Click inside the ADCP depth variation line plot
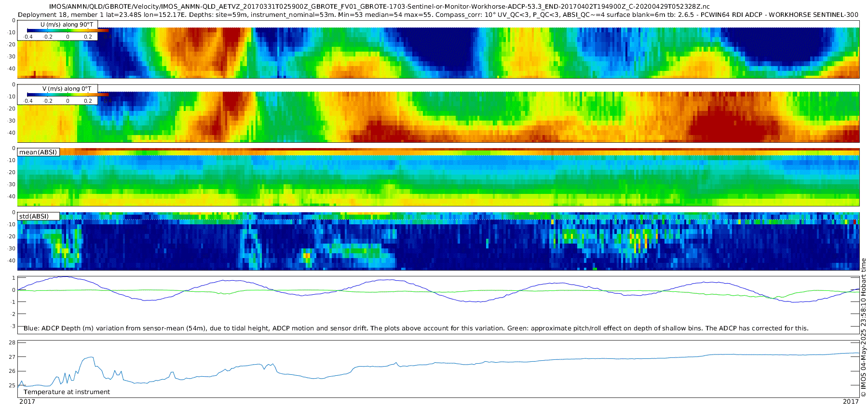This screenshot has height=410, width=868. pos(438,305)
